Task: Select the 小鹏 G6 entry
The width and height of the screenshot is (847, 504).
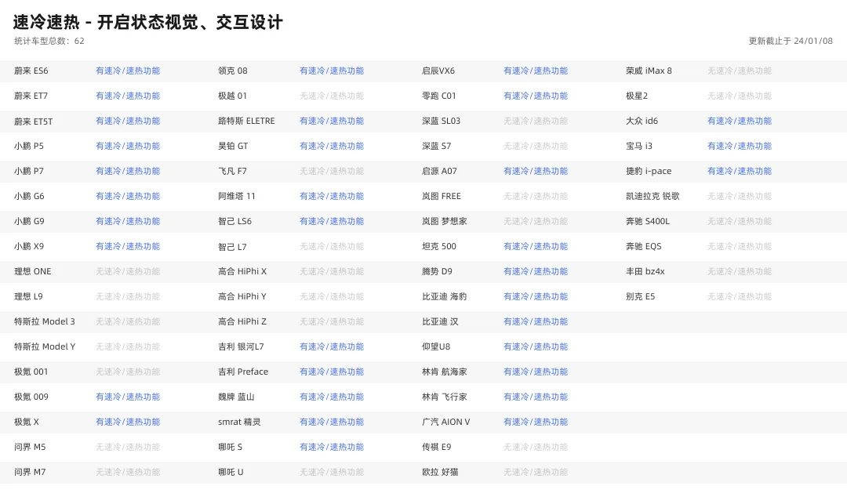Action: 29,197
